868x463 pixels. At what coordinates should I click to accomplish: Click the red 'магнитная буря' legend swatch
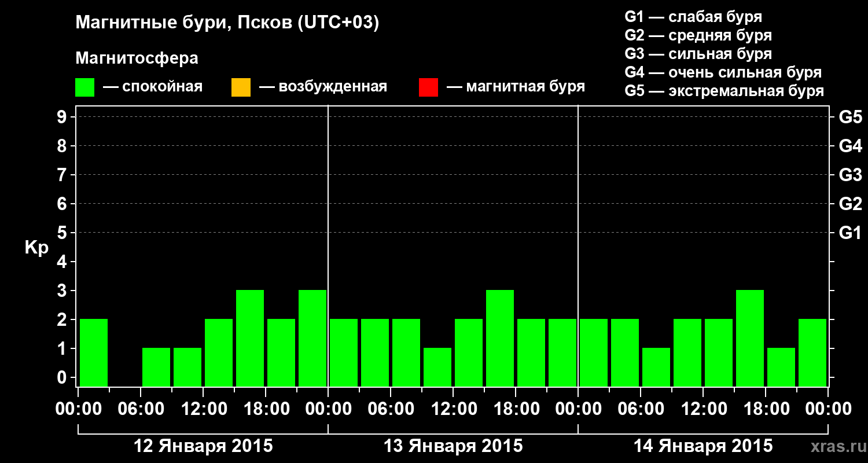(x=428, y=87)
